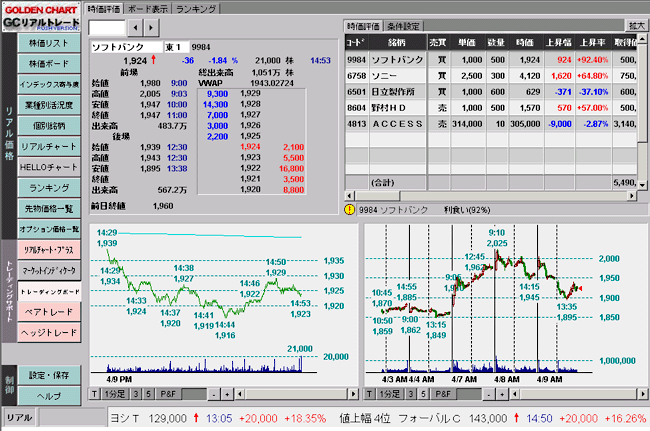
Task: Click next stock arrow button
Action: coord(151,28)
